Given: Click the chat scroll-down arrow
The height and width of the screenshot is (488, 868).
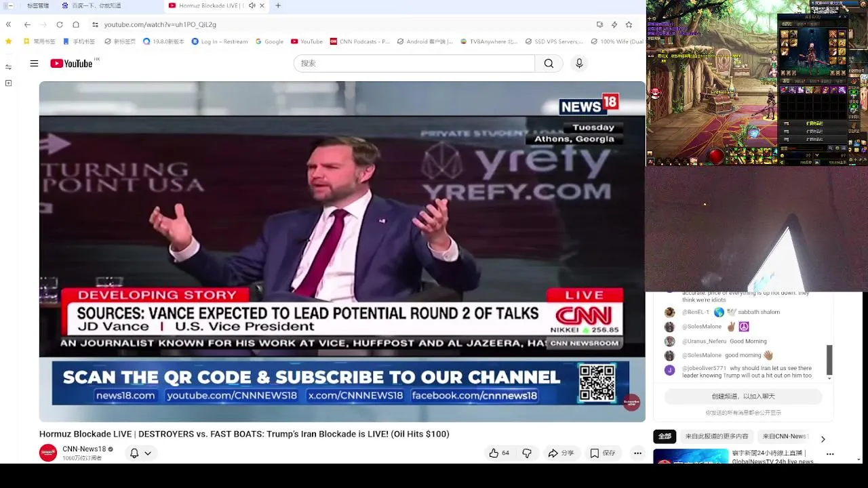Looking at the screenshot, I should [829, 380].
